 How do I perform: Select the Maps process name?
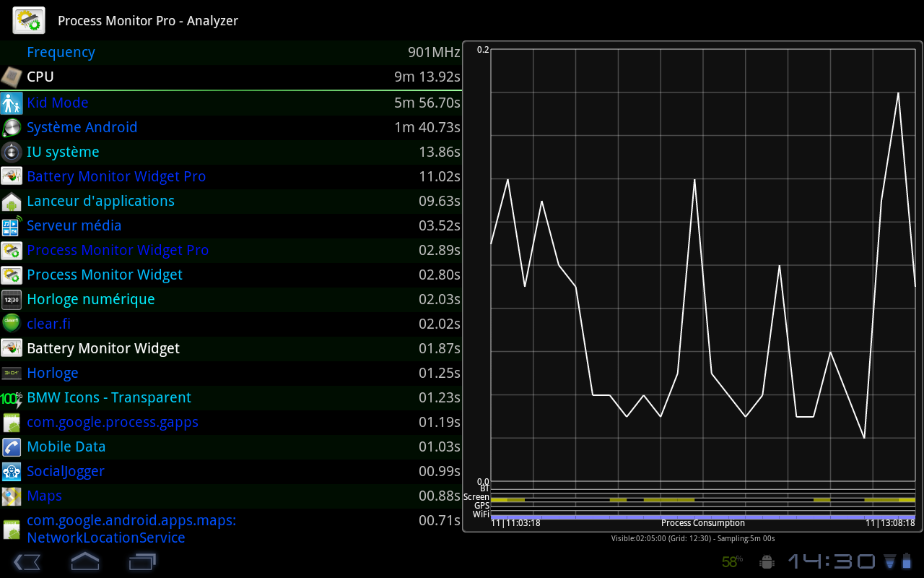click(45, 496)
